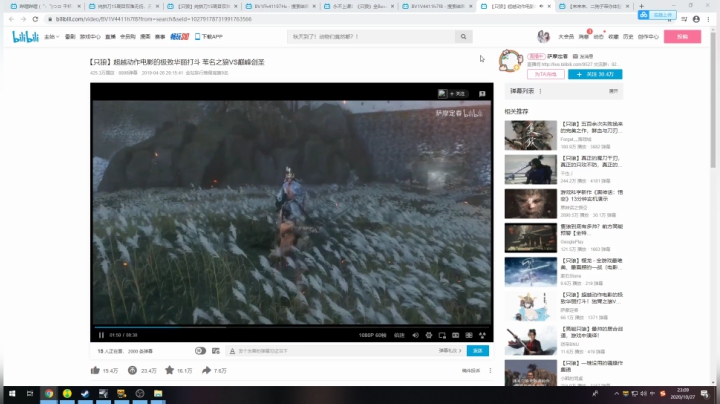This screenshot has width=720, height=404.
Task: Click pink upload 投稿 button
Action: coord(682,36)
